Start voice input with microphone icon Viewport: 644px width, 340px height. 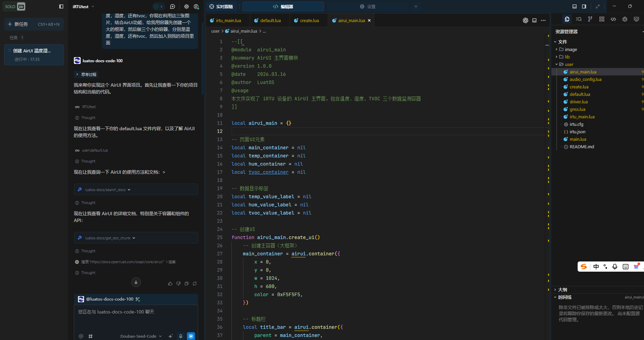tap(181, 336)
